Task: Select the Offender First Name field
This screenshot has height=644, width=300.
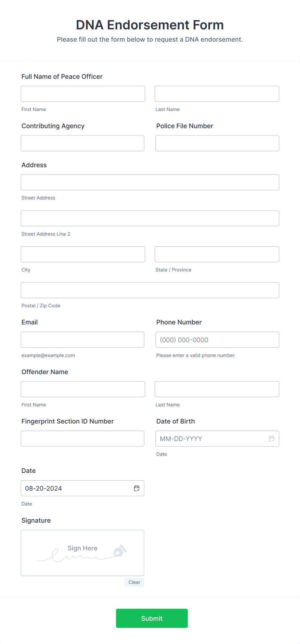Action: point(83,389)
